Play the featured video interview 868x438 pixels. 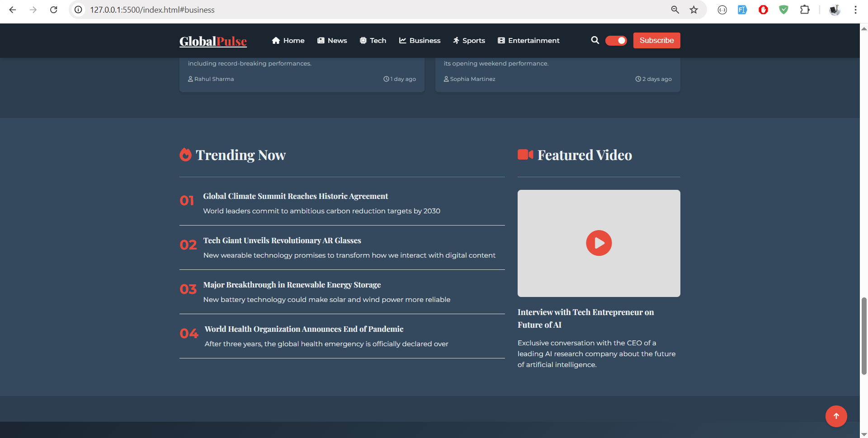(599, 243)
